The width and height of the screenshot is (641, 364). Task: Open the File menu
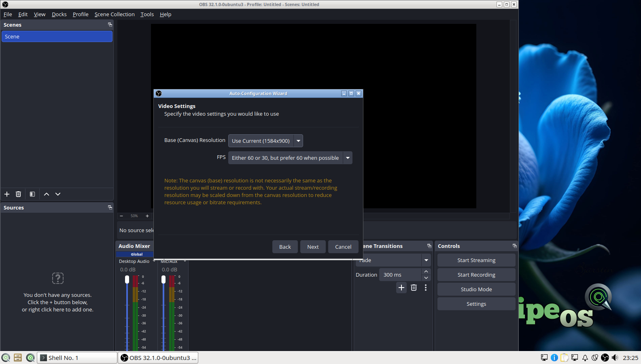[8, 14]
